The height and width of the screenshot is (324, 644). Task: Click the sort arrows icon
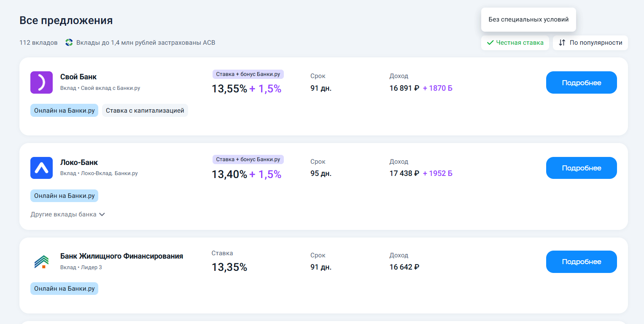point(562,43)
